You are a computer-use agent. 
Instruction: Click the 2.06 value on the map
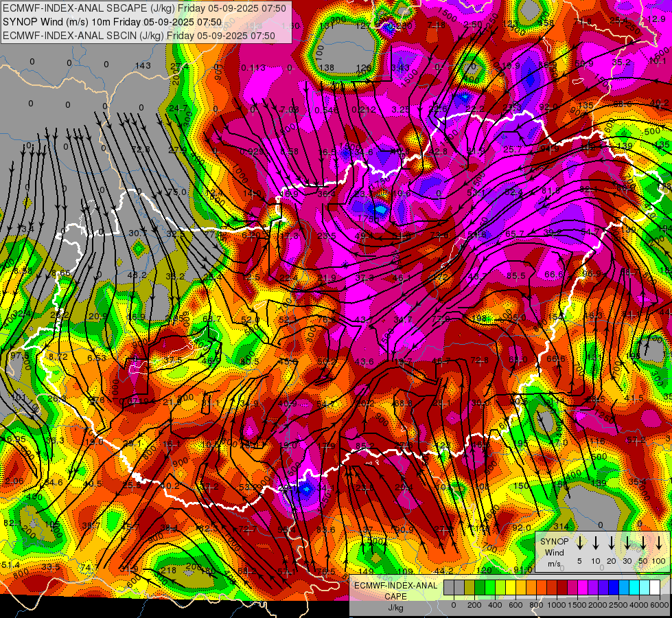tap(14, 481)
